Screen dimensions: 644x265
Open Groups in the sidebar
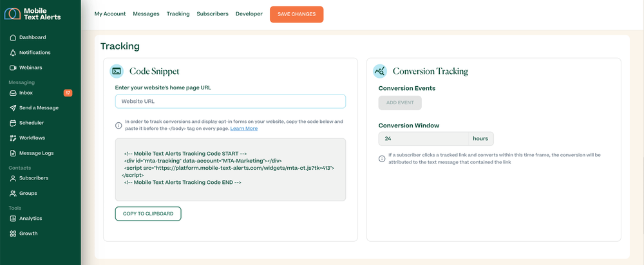pos(28,193)
